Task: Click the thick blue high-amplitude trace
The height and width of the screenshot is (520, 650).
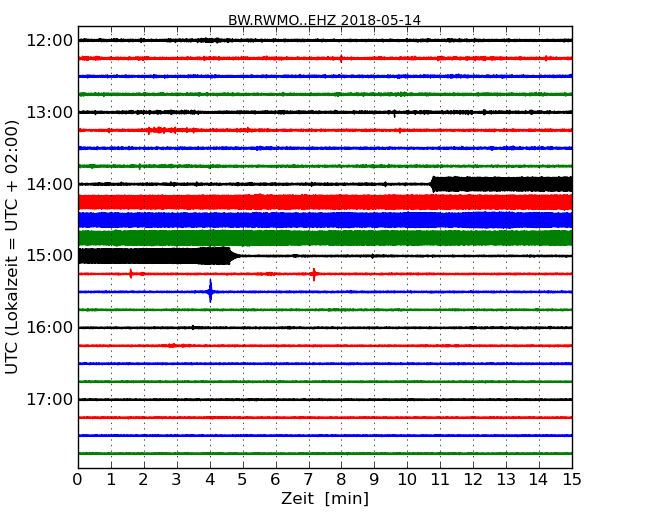Action: click(x=325, y=220)
